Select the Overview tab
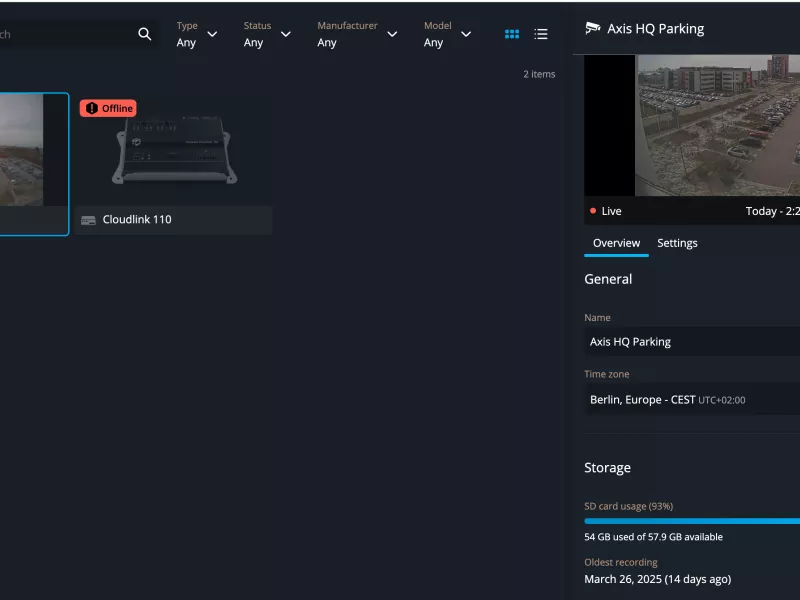 pyautogui.click(x=616, y=243)
